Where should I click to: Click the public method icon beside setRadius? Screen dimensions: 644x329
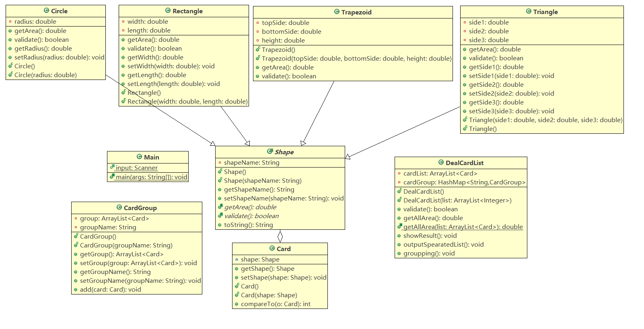pos(10,57)
